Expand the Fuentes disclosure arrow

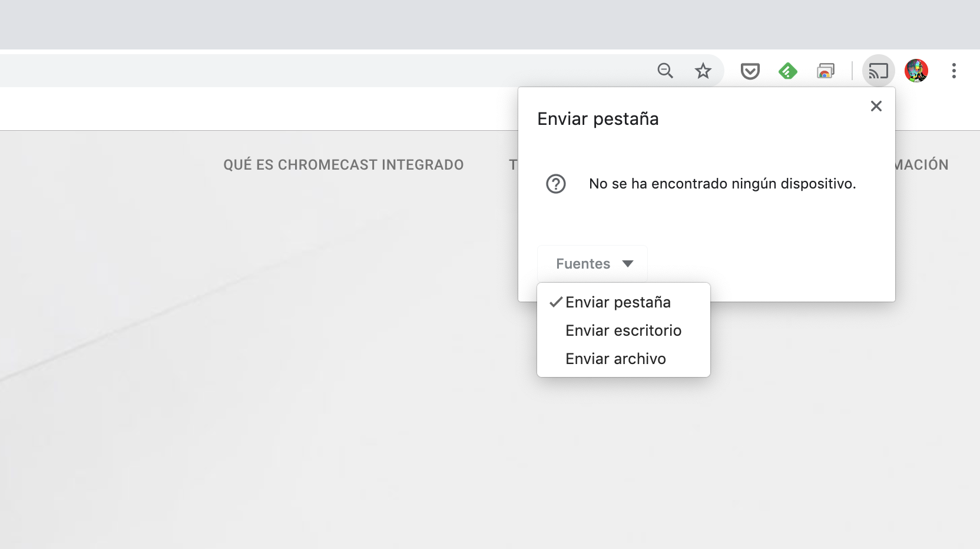(629, 264)
